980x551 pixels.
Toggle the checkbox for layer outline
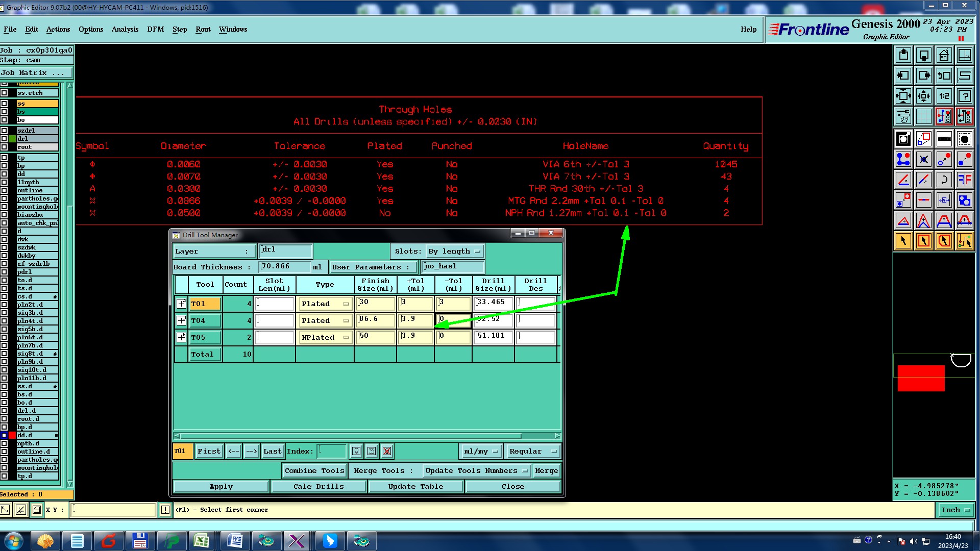(x=4, y=190)
